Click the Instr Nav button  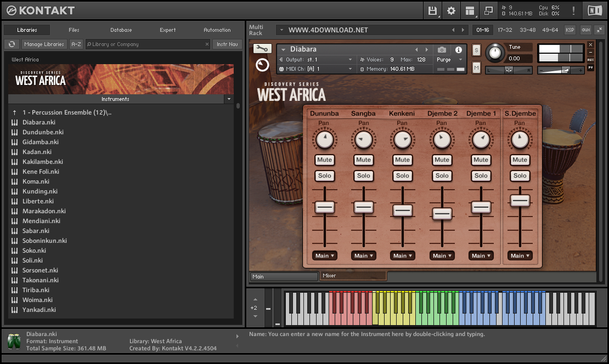[x=227, y=44]
